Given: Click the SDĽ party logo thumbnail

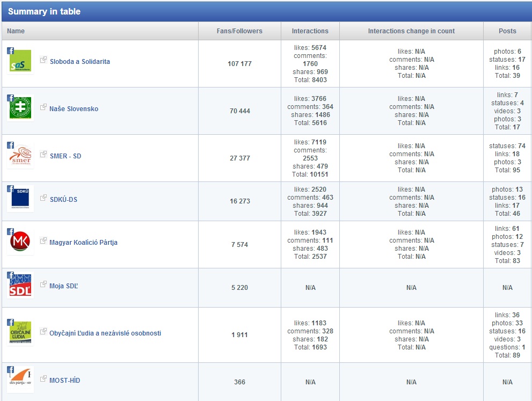Looking at the screenshot, I should (x=20, y=285).
